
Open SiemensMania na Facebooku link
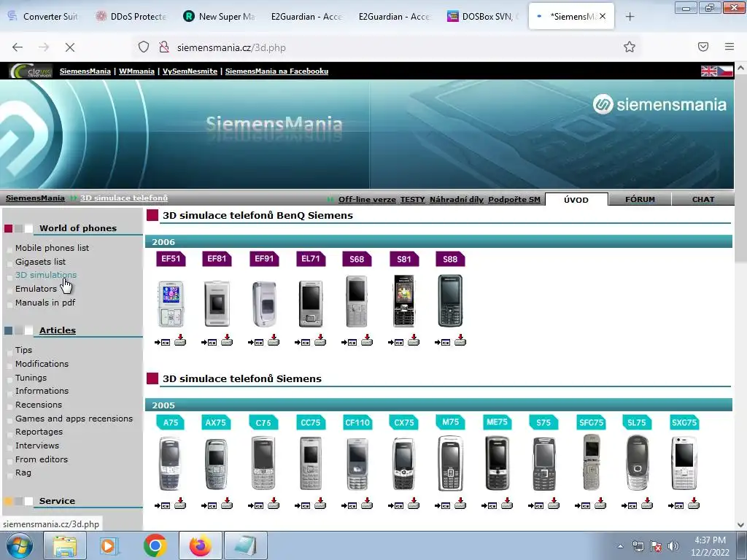tap(276, 71)
